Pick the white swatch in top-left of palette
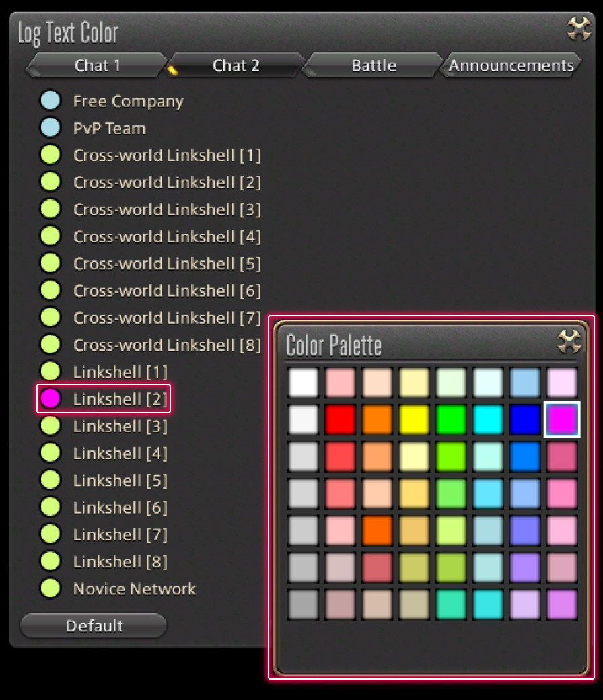This screenshot has height=700, width=603. [x=303, y=383]
